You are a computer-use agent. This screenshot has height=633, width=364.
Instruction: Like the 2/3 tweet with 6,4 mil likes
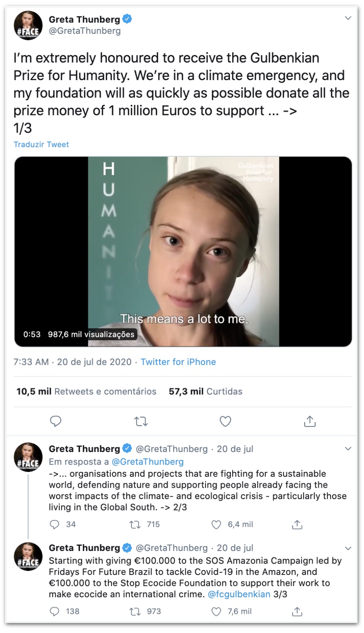[x=217, y=525]
